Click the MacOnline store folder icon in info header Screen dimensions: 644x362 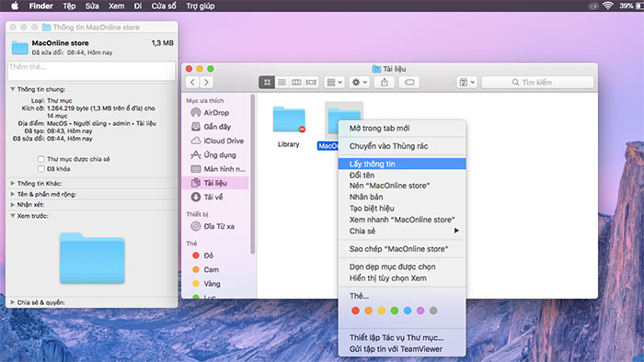[19, 48]
